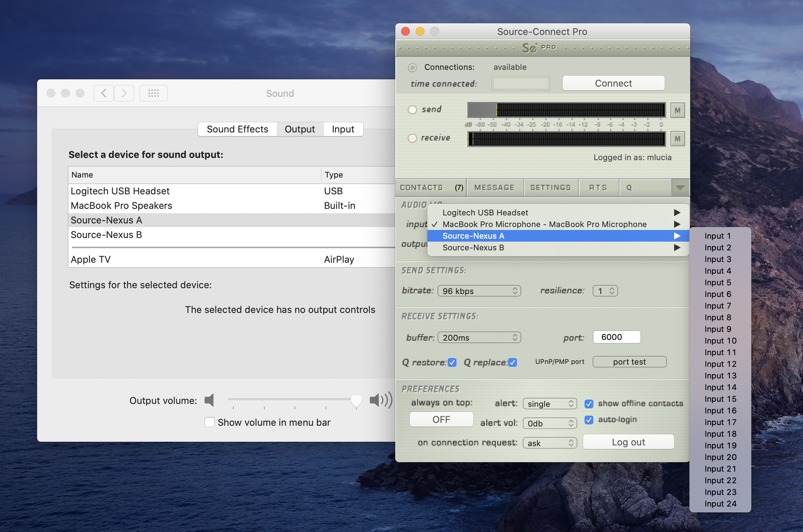The image size is (803, 532).
Task: Click the port number field showing 6000
Action: (616, 337)
